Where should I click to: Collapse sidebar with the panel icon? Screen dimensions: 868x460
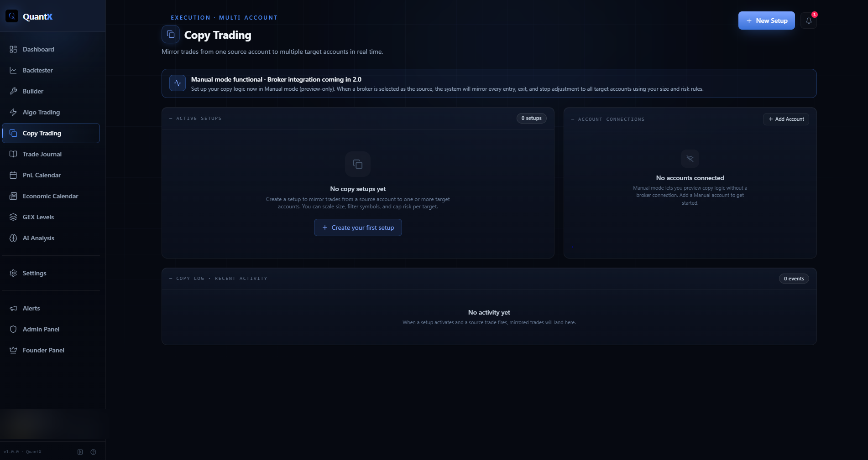pos(80,452)
